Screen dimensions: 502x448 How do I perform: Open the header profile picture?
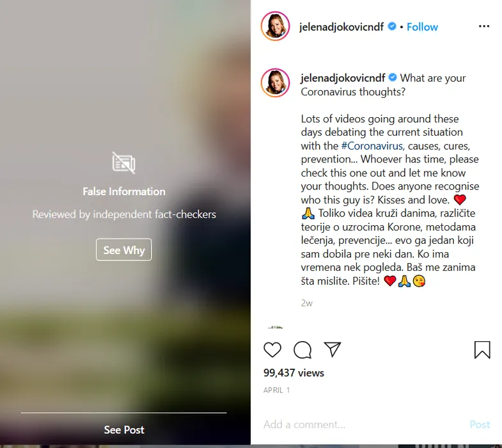(x=276, y=26)
